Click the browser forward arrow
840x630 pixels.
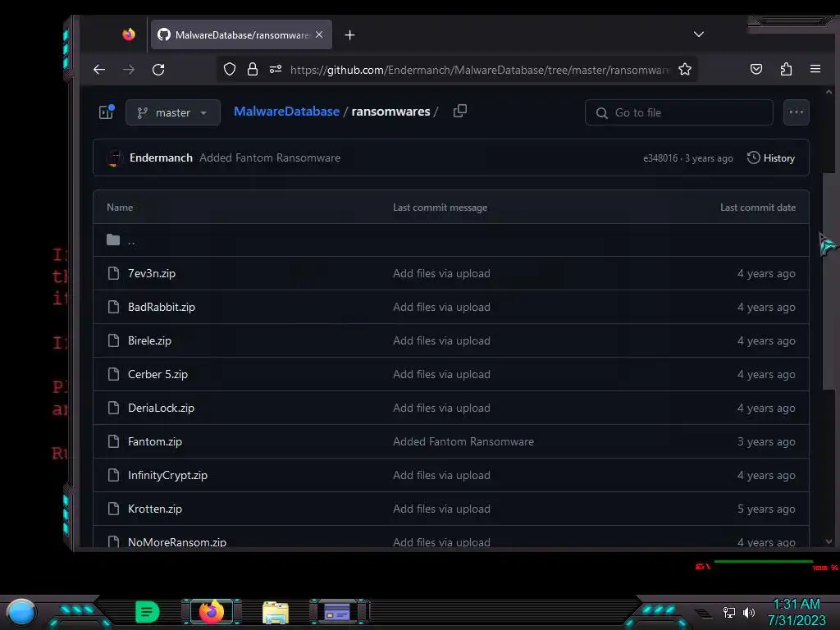coord(129,70)
